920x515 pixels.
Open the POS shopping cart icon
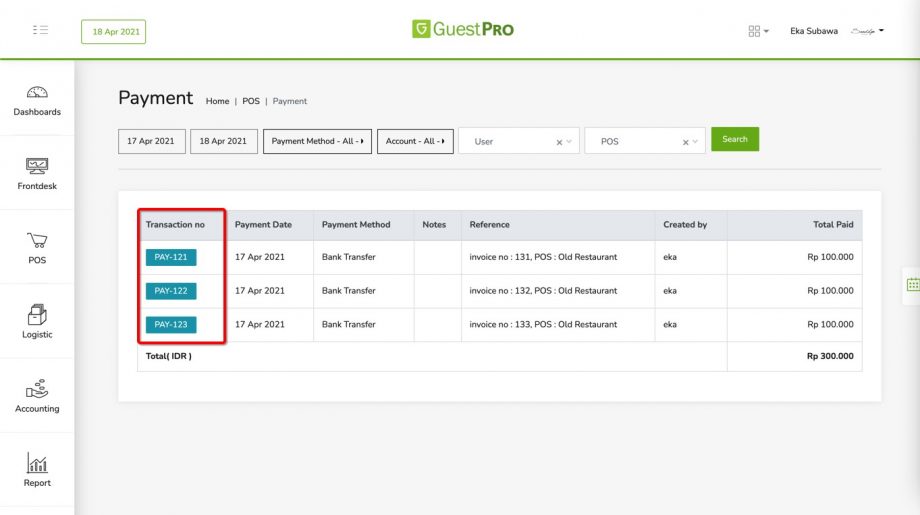(37, 240)
